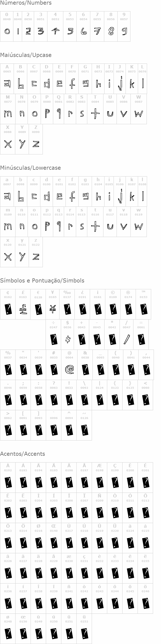Image resolution: width=161 pixels, height=644 pixels.
Task: Select the À glyph cell, code 0192
Action: [8, 478]
